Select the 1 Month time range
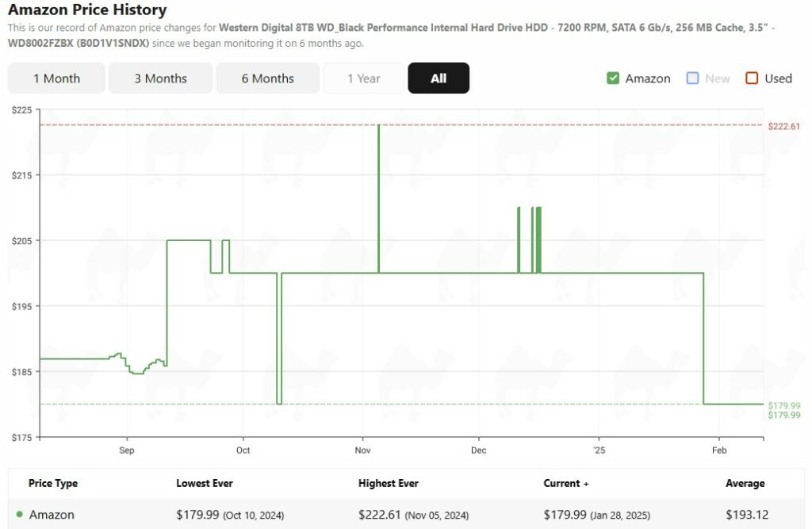 pos(56,79)
